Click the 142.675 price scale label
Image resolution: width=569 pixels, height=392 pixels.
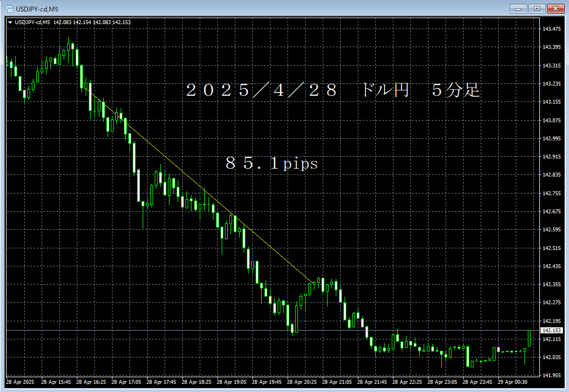[x=551, y=212]
